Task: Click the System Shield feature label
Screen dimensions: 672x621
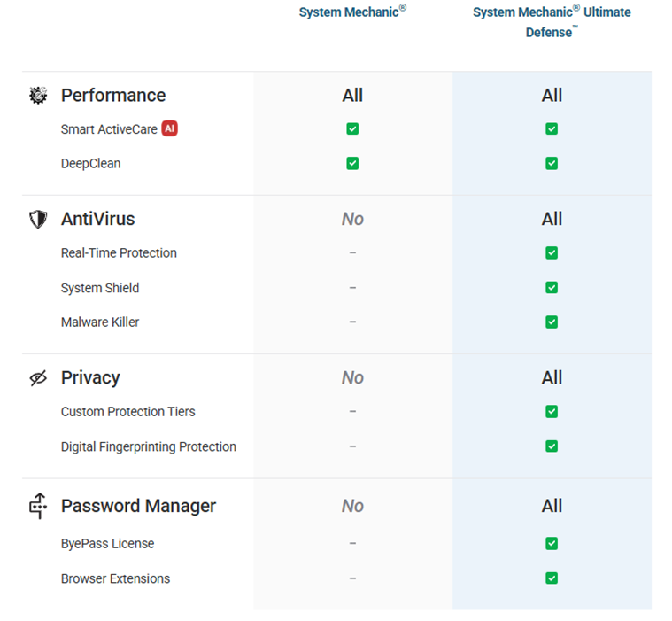Action: tap(99, 288)
